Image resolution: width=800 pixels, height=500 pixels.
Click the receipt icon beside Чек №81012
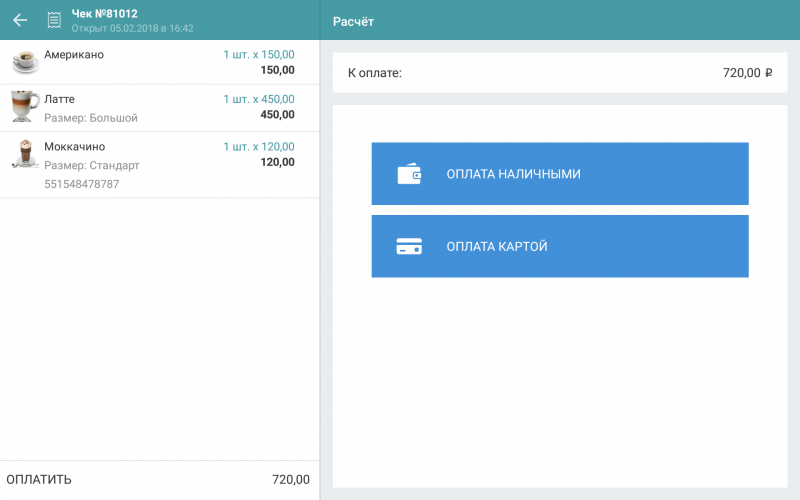(54, 20)
